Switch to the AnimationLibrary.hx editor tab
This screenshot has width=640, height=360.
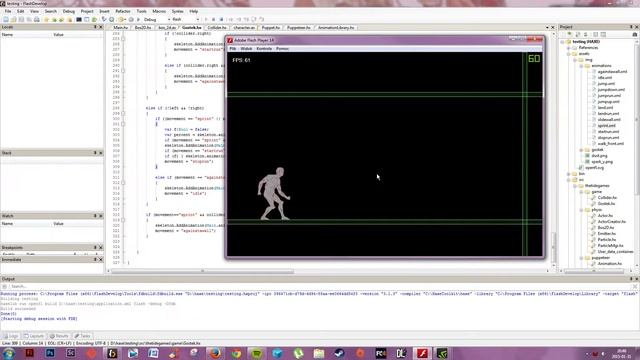tap(336, 28)
